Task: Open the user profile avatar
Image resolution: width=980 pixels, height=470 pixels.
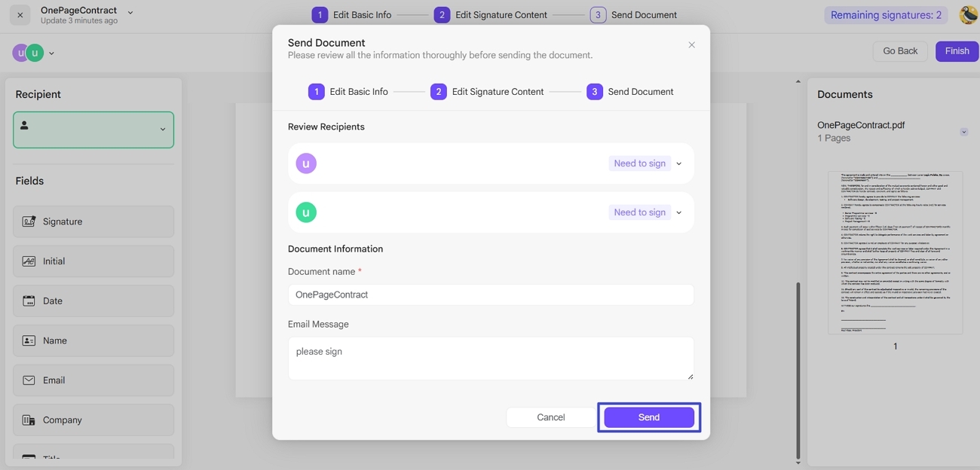Action: pos(968,15)
